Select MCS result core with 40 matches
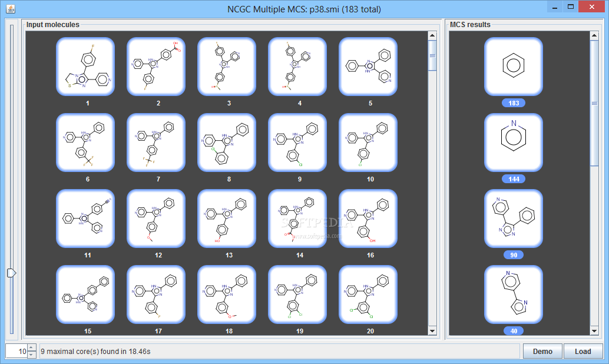This screenshot has width=609, height=364. (514, 294)
